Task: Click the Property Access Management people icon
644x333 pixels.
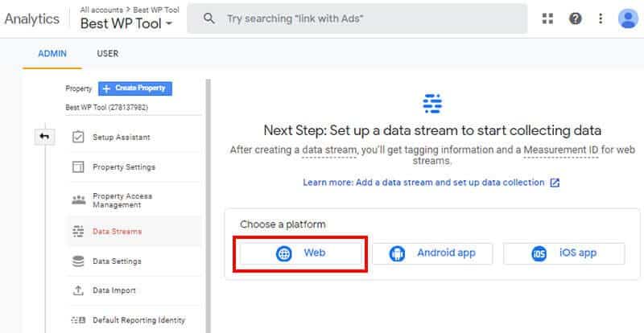Action: coord(78,200)
